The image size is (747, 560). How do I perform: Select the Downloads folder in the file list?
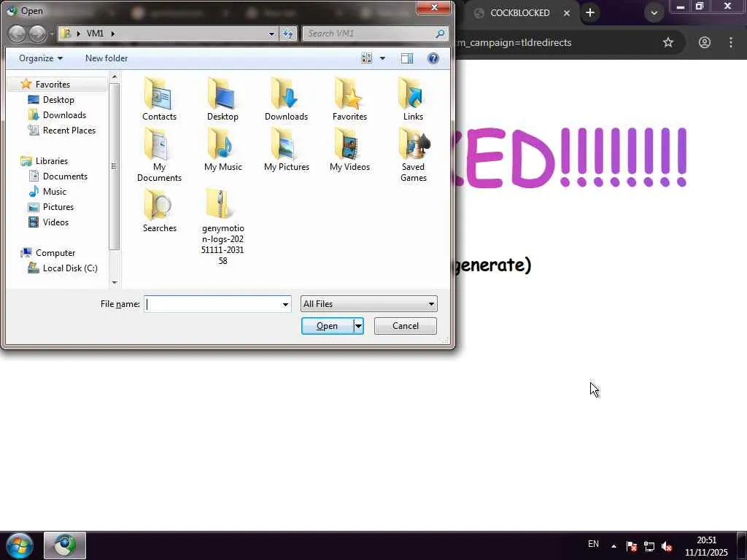point(286,99)
